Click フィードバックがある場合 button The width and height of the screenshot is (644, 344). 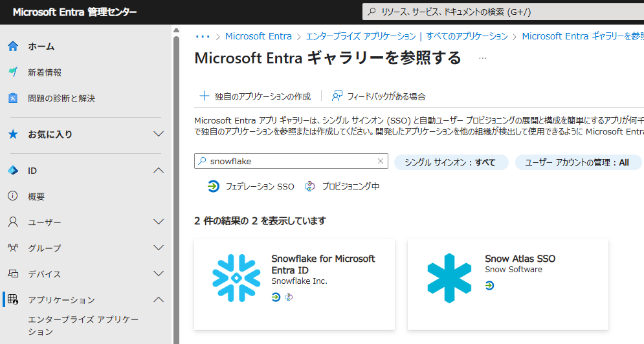pos(379,96)
